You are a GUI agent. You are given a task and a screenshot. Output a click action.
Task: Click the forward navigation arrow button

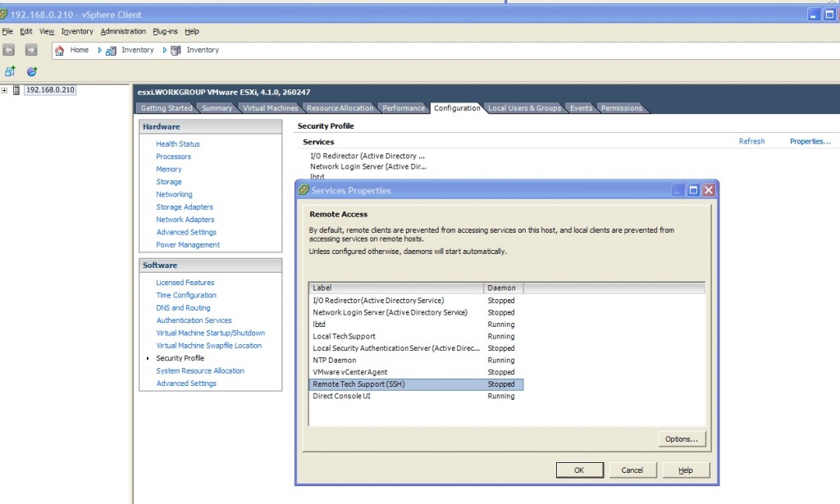31,50
